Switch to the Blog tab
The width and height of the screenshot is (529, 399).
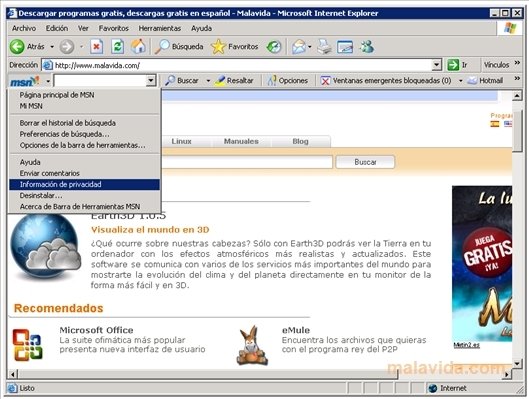pos(300,141)
